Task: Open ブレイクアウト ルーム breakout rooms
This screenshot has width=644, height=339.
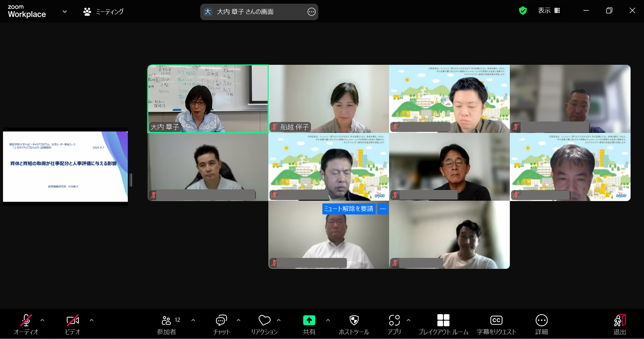Action: click(x=443, y=324)
